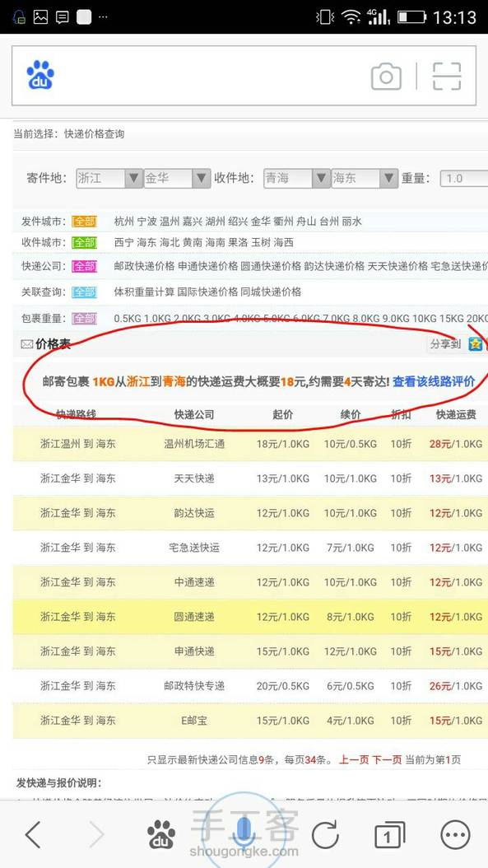Open Baidu home from bottom bar

coord(161,833)
